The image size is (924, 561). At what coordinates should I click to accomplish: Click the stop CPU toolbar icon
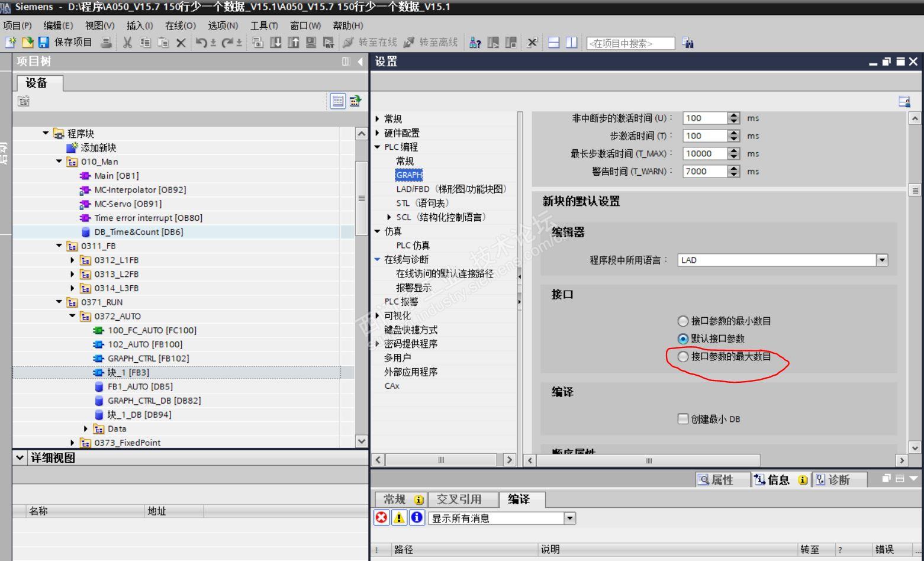tap(511, 43)
